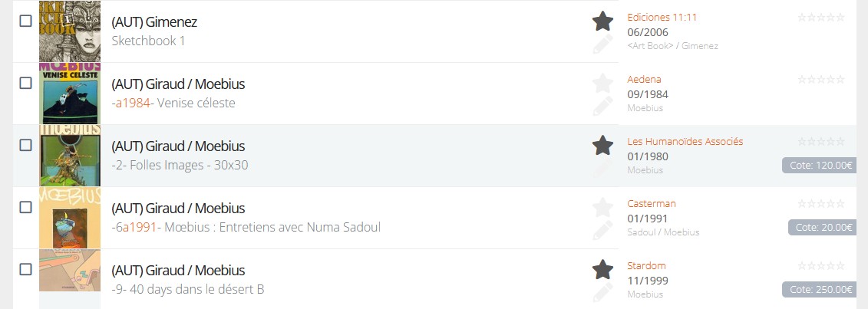Check the box for Gimenez Sketchbook 1
The width and height of the screenshot is (868, 309).
tap(25, 21)
